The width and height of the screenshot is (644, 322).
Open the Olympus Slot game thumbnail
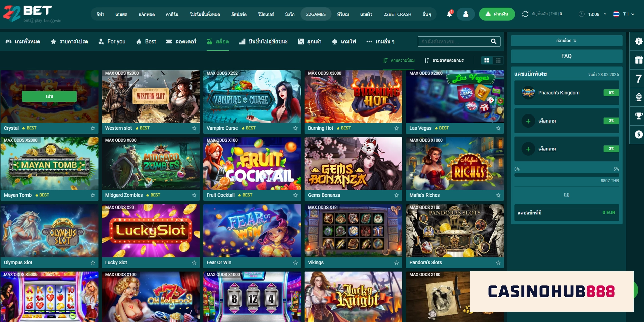pos(49,231)
